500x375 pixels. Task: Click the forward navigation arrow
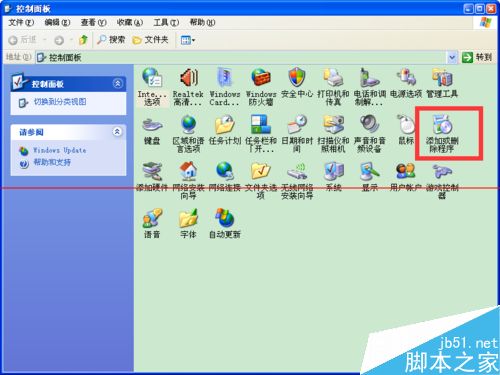coord(59,40)
